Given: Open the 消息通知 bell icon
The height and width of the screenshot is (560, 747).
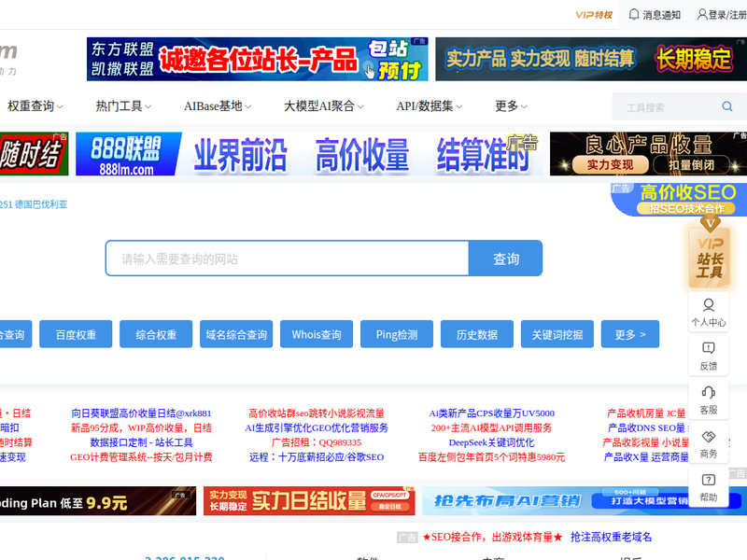Looking at the screenshot, I should pyautogui.click(x=634, y=14).
